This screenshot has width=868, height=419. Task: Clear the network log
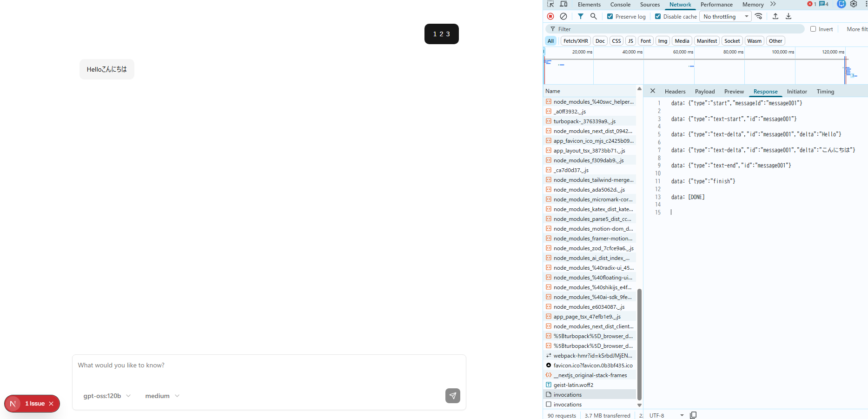tap(563, 16)
